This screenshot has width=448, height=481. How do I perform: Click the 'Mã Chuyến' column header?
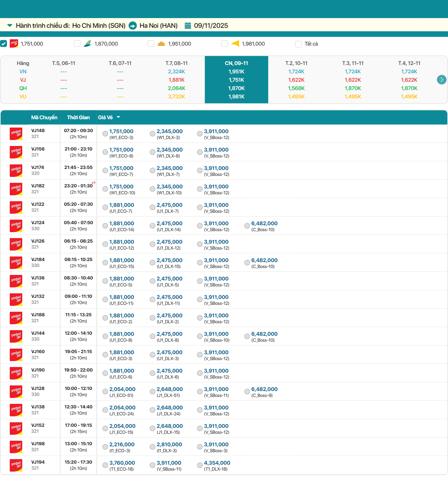click(x=44, y=117)
